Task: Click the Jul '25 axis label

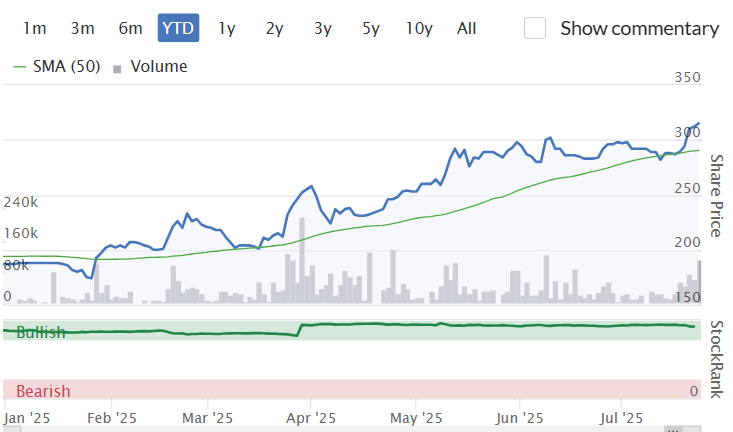Action: pos(621,418)
